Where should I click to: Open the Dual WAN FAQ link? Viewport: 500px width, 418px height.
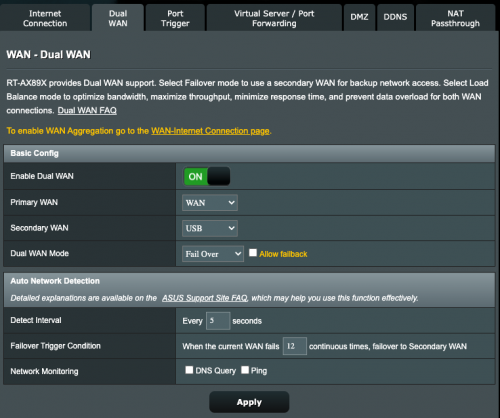pyautogui.click(x=87, y=110)
